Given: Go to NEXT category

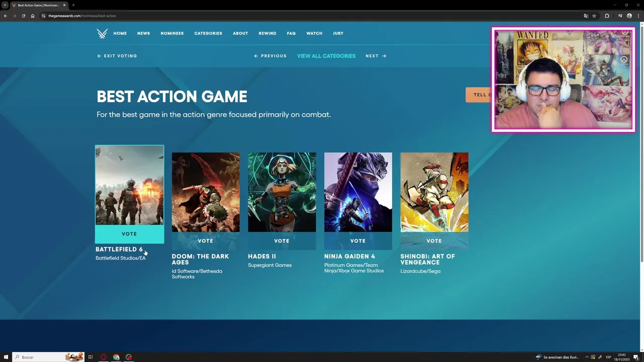Looking at the screenshot, I should (x=376, y=56).
